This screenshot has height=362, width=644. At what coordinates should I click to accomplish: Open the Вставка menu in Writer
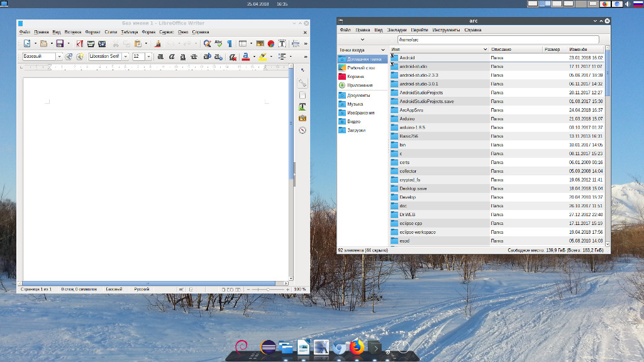72,31
